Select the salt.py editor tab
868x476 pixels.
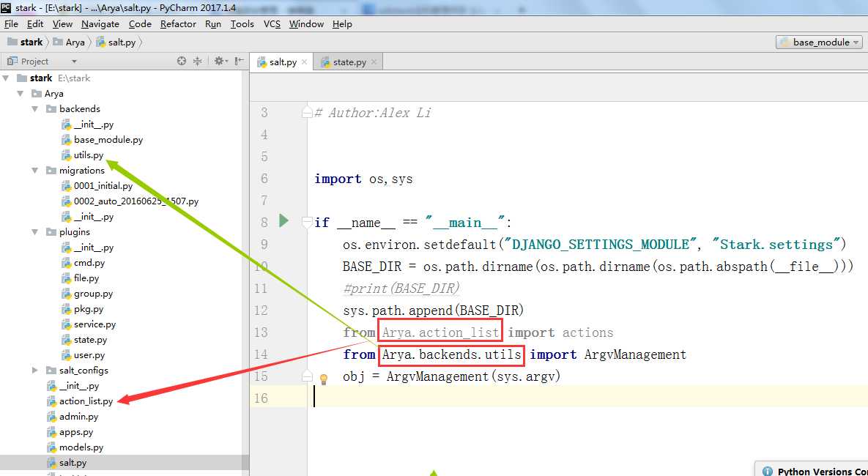click(282, 62)
